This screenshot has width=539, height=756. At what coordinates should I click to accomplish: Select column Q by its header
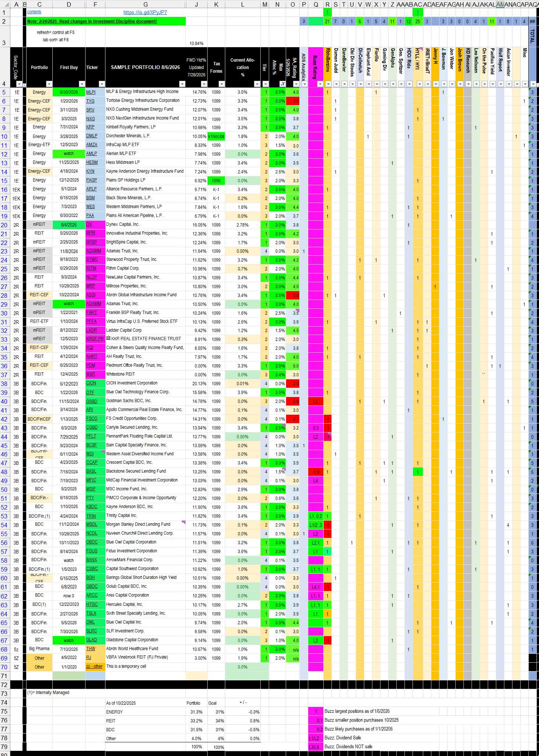316,4
